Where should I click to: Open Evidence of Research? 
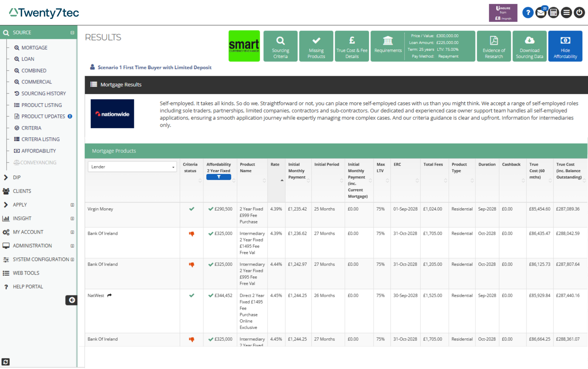[x=494, y=46]
